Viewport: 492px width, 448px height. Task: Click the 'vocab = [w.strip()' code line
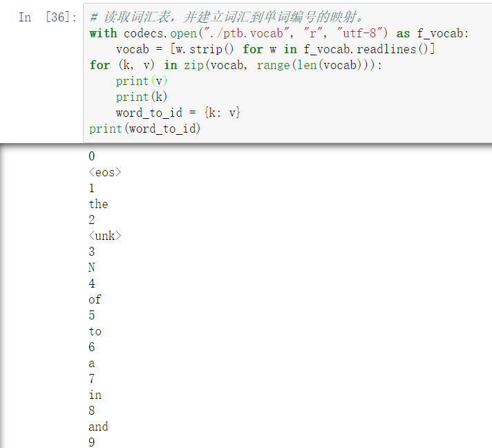[276, 49]
